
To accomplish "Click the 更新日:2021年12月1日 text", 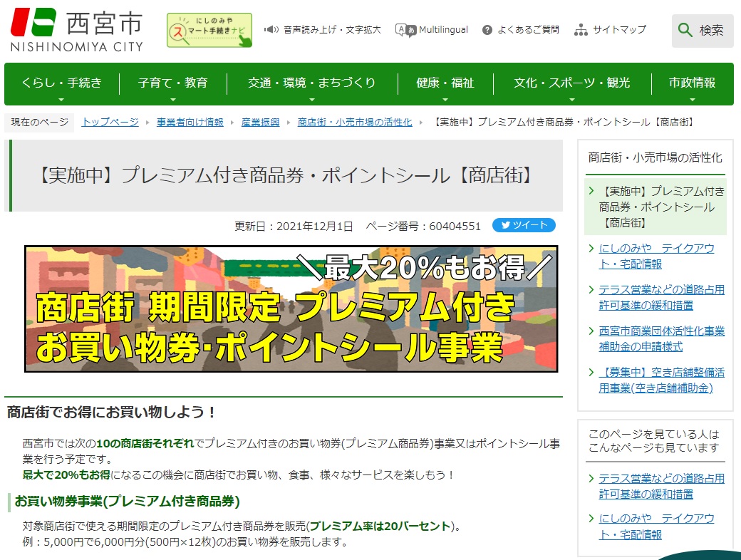I will [294, 227].
